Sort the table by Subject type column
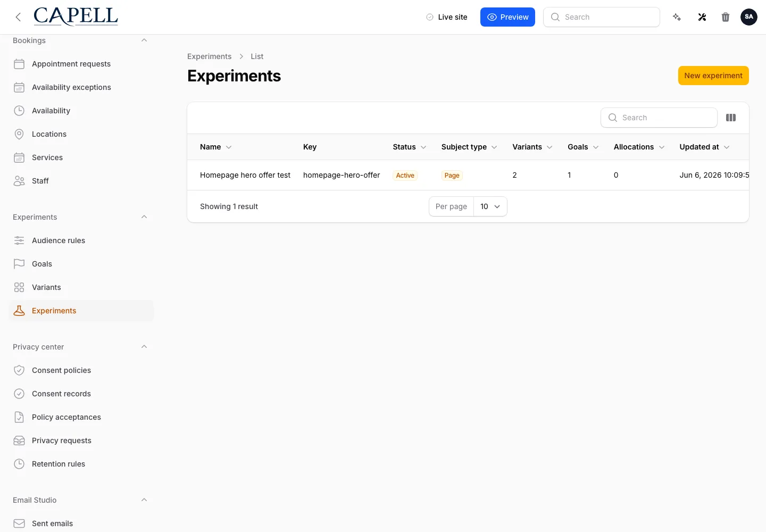Viewport: 766px width, 532px height. coord(469,147)
